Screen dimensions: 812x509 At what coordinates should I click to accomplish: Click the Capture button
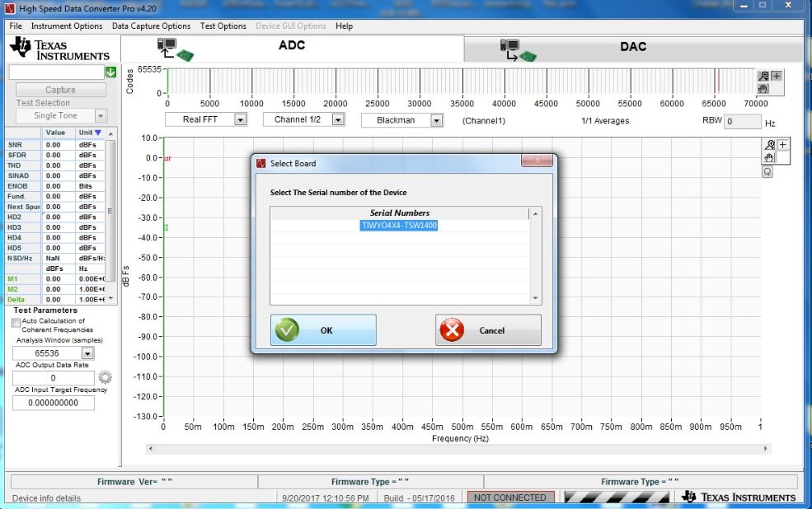tap(60, 90)
